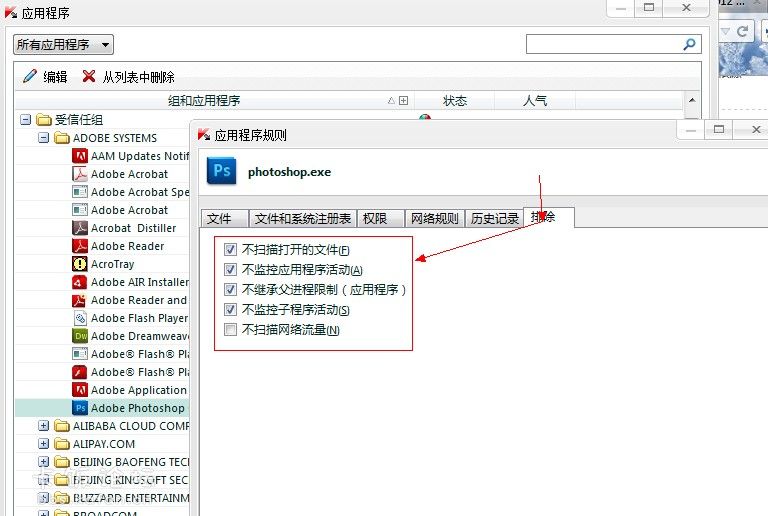Click the Kaspersky logo in Applications title

10,13
